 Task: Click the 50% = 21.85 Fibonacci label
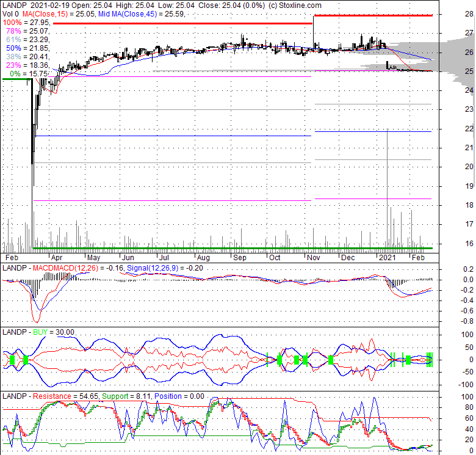27,48
